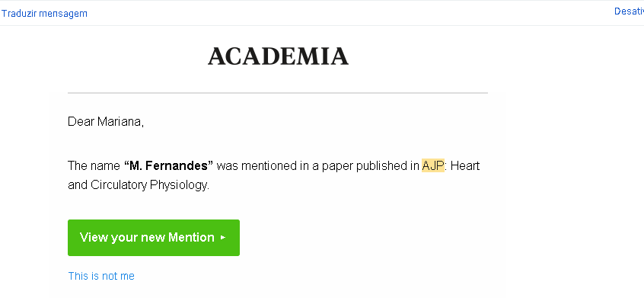
Task: Click the bold M. Fernandes name
Action: point(168,166)
